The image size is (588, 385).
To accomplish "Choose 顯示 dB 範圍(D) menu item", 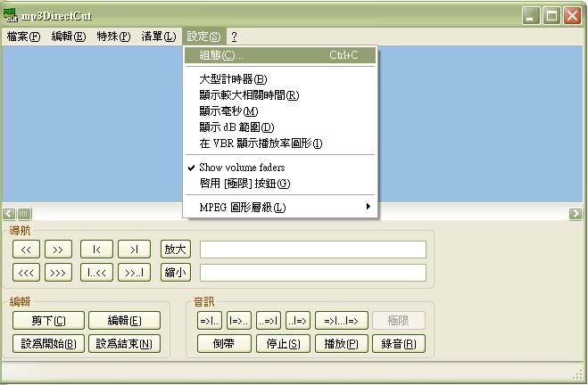I will pos(236,127).
